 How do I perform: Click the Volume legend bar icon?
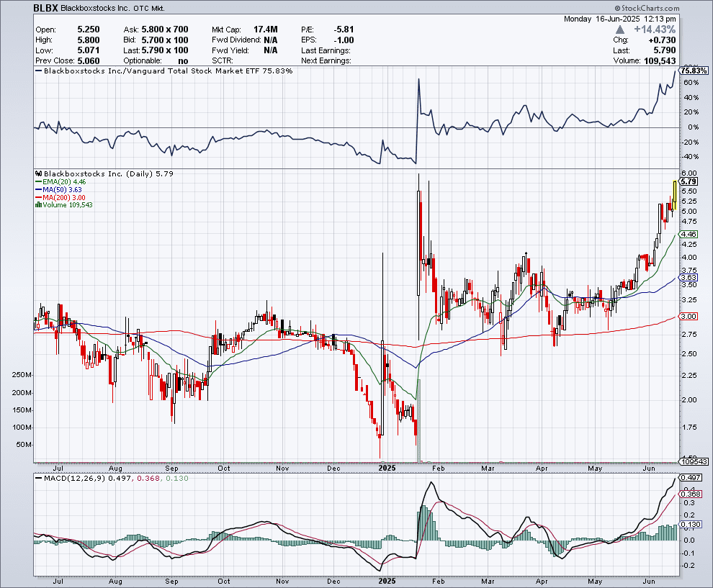pyautogui.click(x=37, y=205)
